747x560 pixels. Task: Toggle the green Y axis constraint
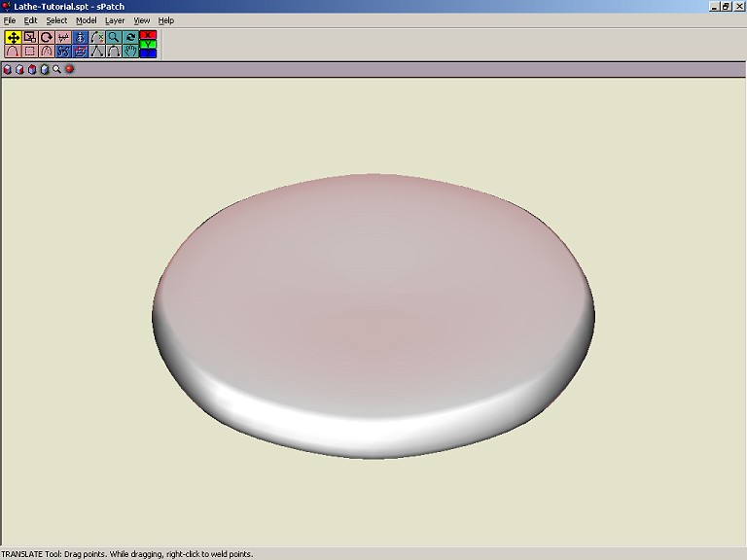148,45
